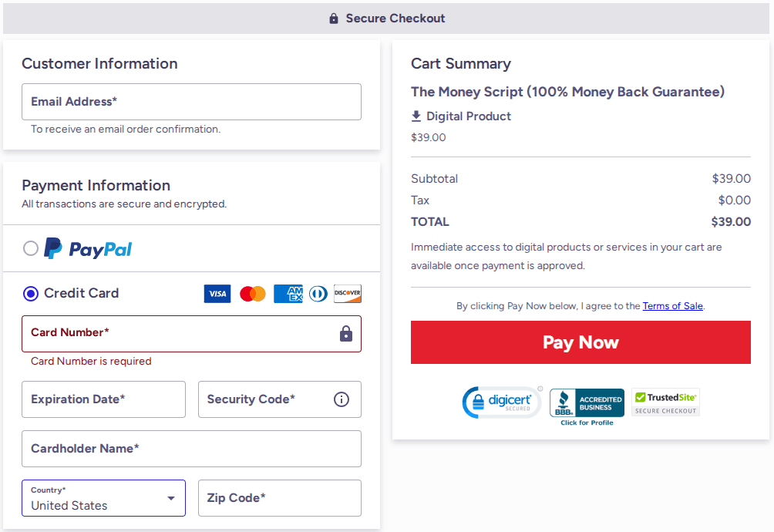The width and height of the screenshot is (774, 532).
Task: Click the Email Address input field
Action: pos(191,101)
